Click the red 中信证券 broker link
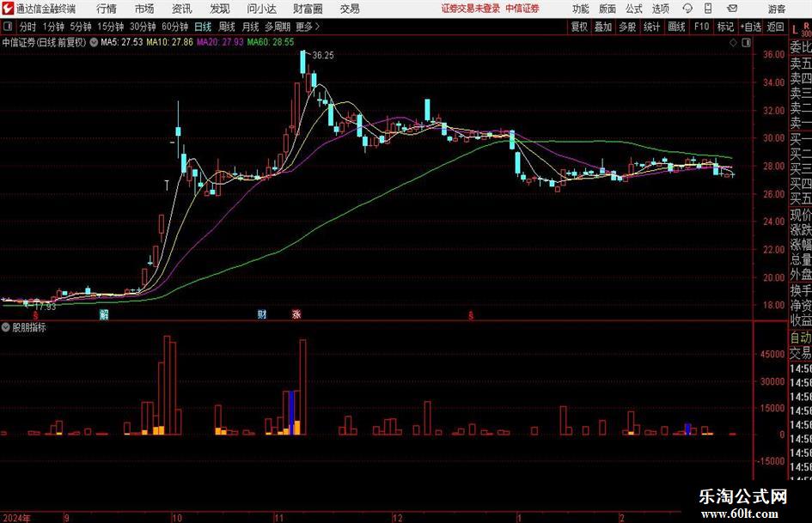This screenshot has height=523, width=812. pyautogui.click(x=522, y=9)
